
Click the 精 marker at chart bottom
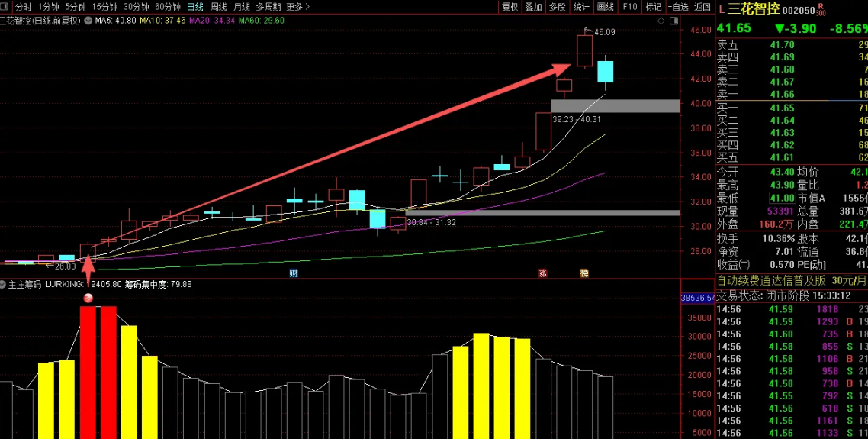(584, 273)
